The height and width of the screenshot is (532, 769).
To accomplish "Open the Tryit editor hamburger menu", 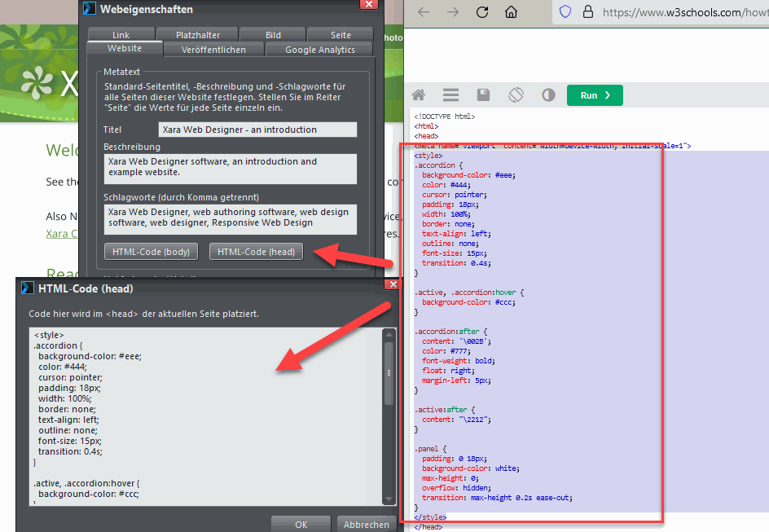I will pos(450,95).
